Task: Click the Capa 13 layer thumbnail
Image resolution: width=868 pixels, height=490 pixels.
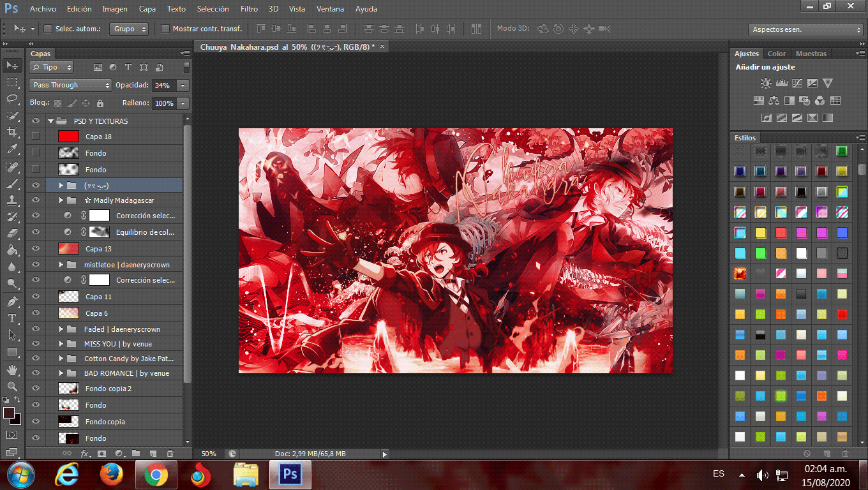Action: 68,249
